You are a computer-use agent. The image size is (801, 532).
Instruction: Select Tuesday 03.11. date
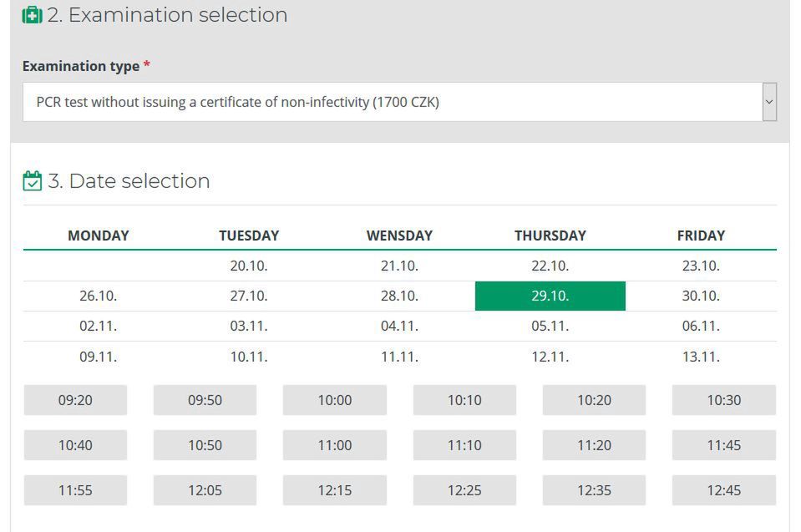[249, 326]
